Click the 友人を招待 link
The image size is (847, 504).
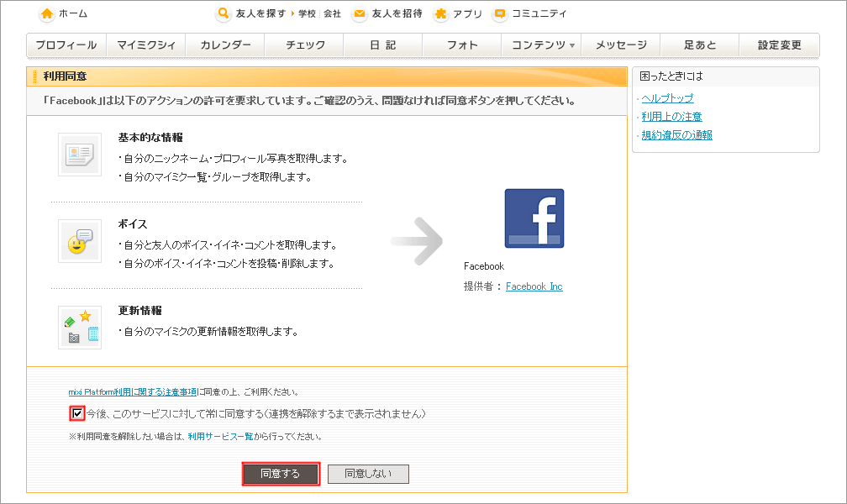click(397, 13)
